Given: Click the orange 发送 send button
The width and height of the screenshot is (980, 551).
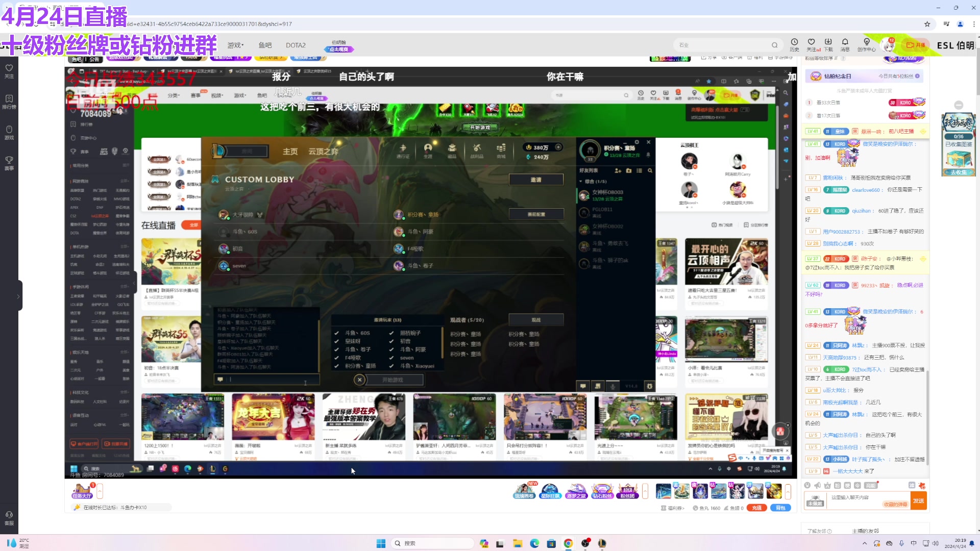Looking at the screenshot, I should [918, 500].
